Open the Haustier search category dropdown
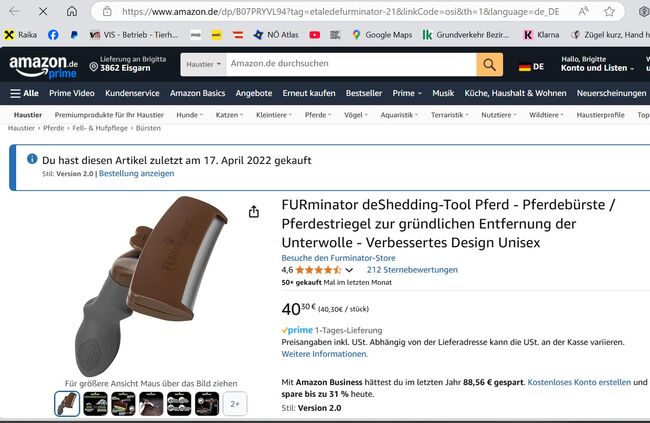The height and width of the screenshot is (423, 650). [x=203, y=64]
